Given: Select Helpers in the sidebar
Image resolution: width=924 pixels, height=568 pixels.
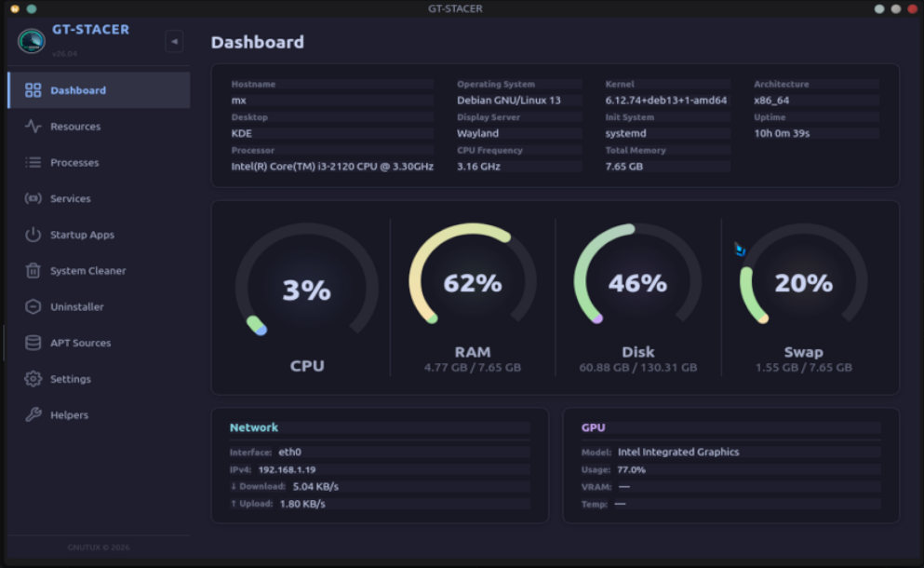Looking at the screenshot, I should [x=99, y=414].
